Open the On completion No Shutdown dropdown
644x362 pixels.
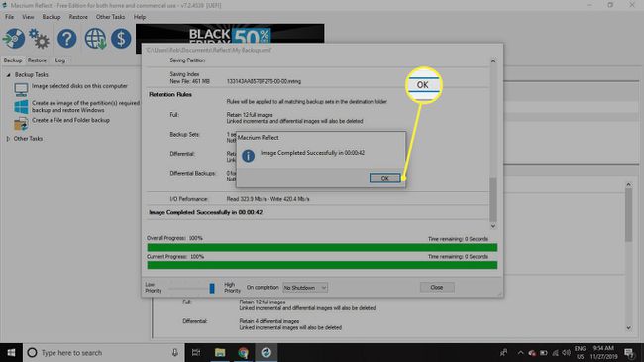[x=305, y=288]
